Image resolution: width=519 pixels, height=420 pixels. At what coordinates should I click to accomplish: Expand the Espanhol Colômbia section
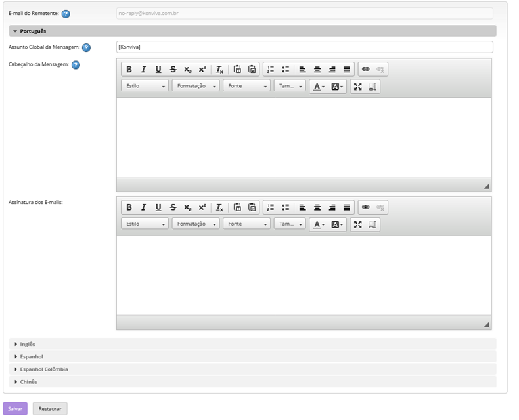(x=43, y=369)
